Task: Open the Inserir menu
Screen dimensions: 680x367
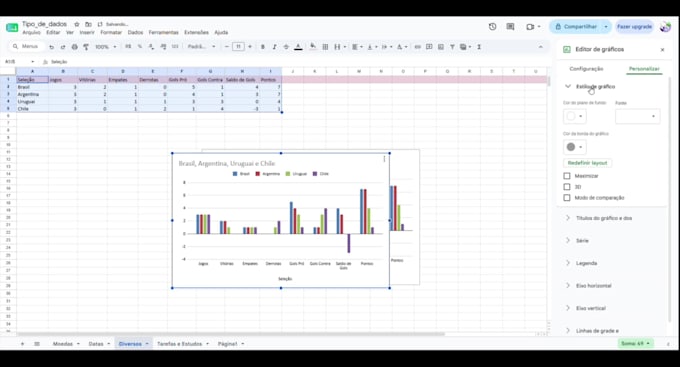Action: [x=87, y=33]
